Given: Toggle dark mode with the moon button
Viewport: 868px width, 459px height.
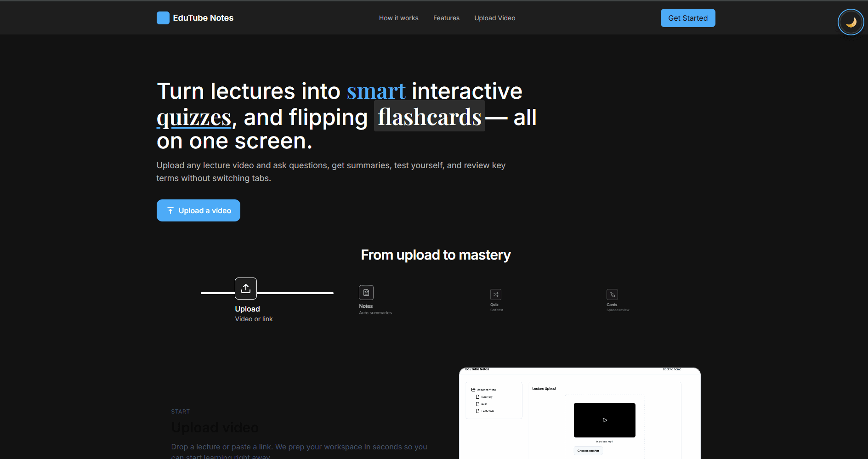Looking at the screenshot, I should tap(851, 22).
